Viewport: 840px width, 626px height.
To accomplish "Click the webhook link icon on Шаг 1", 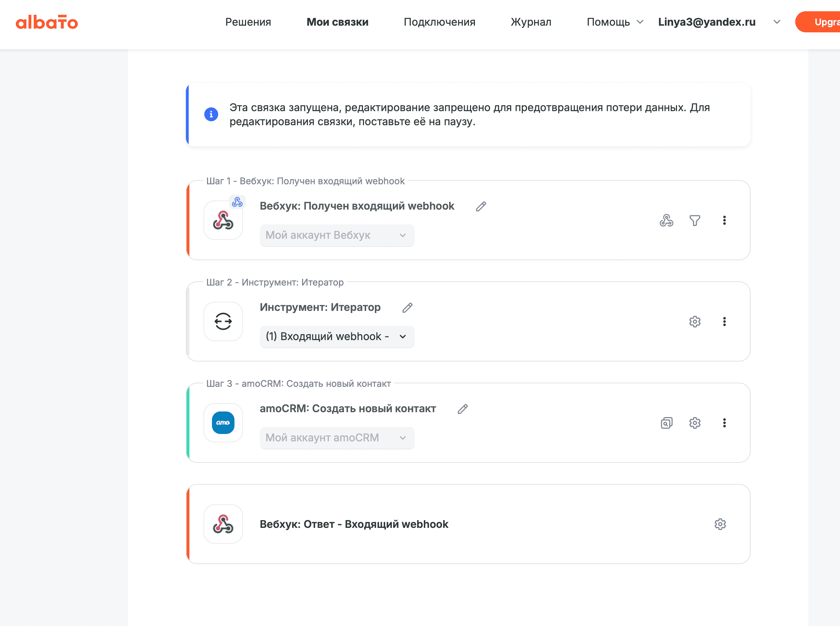I will click(666, 220).
